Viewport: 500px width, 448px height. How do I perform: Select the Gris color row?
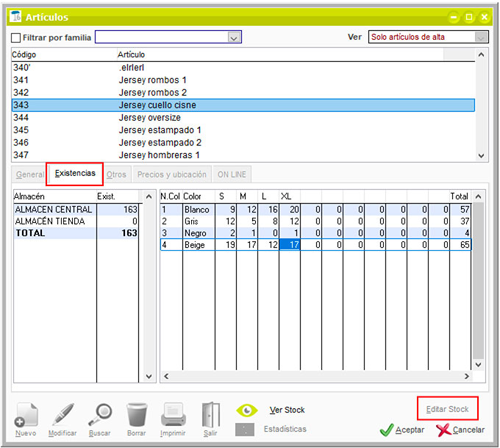click(315, 221)
